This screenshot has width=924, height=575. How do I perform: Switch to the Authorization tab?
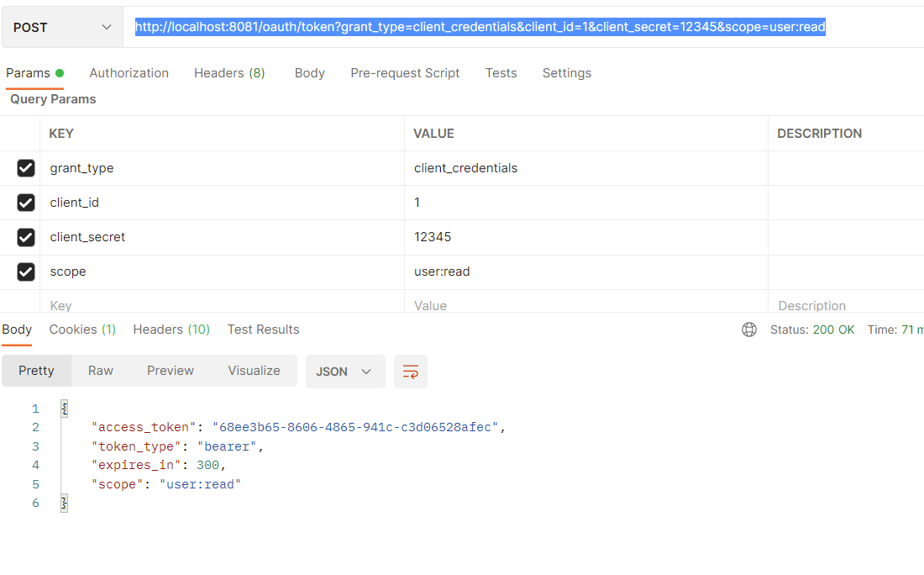[x=129, y=73]
